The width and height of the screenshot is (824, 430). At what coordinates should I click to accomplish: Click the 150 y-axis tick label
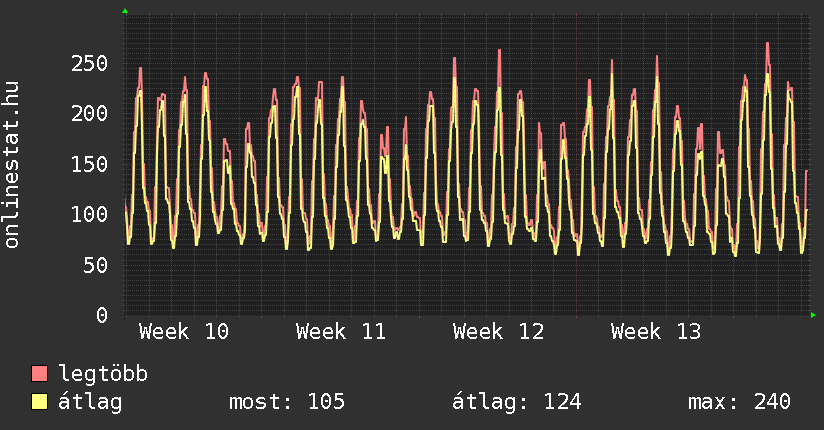tap(90, 164)
